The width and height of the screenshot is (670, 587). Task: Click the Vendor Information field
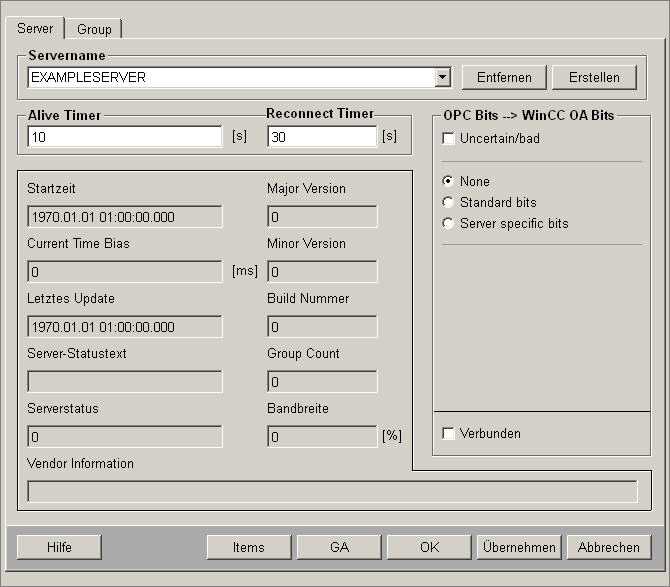tap(332, 491)
